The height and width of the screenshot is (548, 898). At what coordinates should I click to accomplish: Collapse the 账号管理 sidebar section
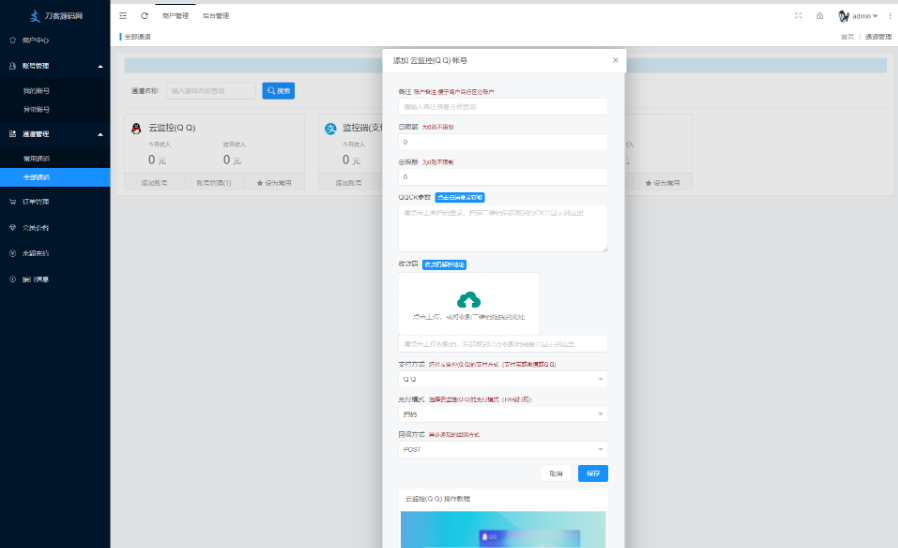tap(55, 66)
